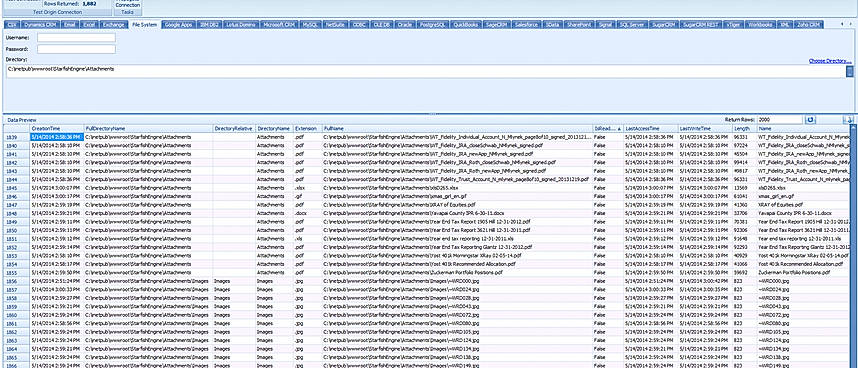Sort by LastAccessTime column header
Image resolution: width=858 pixels, height=368 pixels.
tap(651, 128)
